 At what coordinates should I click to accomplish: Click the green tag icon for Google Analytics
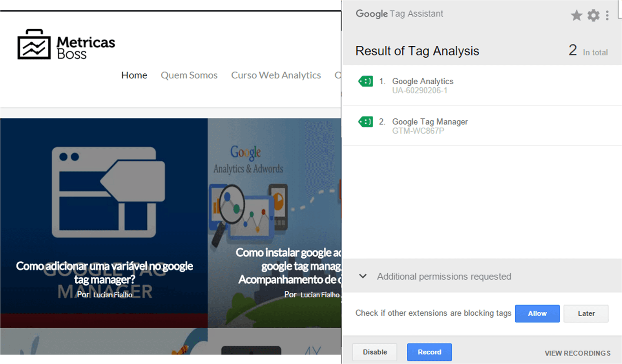pyautogui.click(x=366, y=82)
